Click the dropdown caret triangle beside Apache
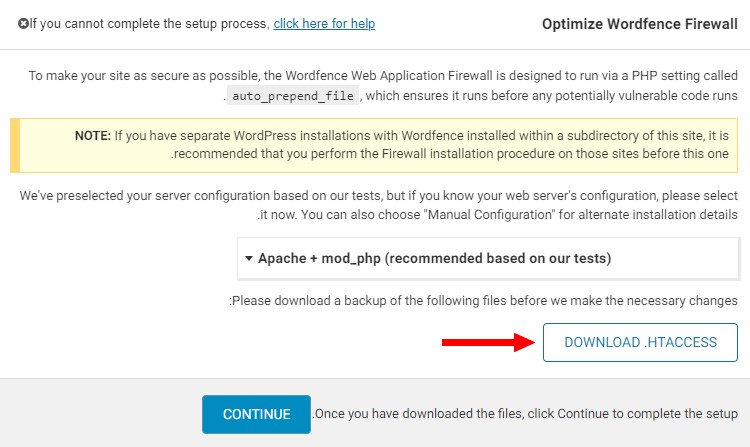Viewport: 750px width, 447px height. pyautogui.click(x=249, y=259)
